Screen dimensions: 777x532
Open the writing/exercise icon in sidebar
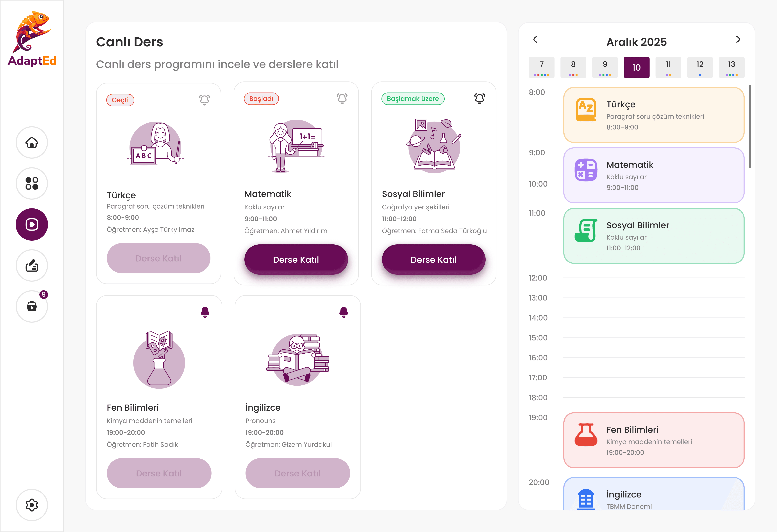pyautogui.click(x=32, y=265)
